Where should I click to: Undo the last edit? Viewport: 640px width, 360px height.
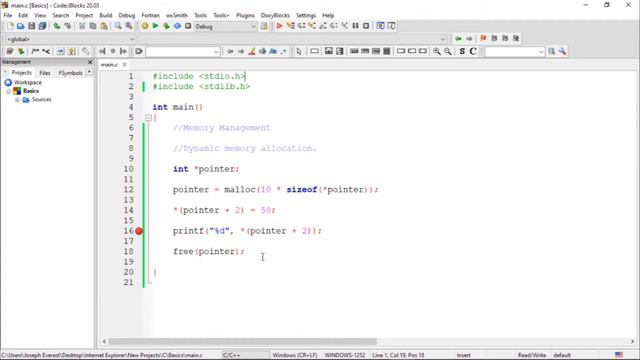tap(57, 26)
